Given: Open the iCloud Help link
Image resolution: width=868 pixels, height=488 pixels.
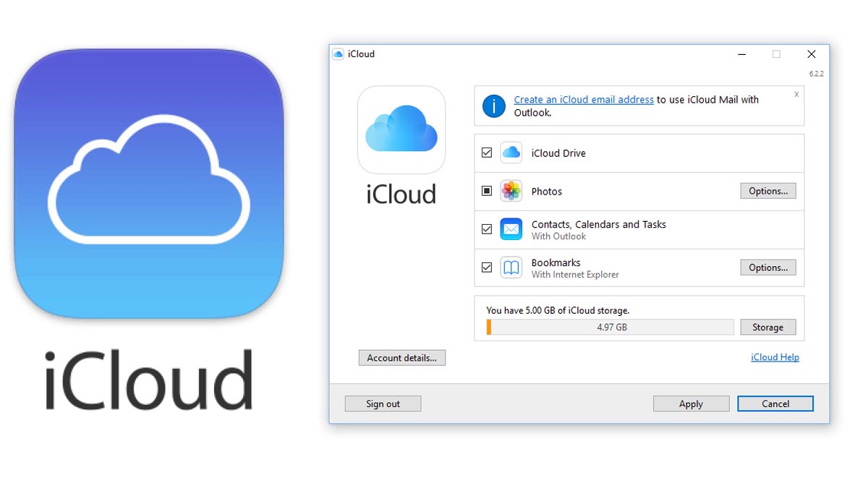Looking at the screenshot, I should click(775, 357).
